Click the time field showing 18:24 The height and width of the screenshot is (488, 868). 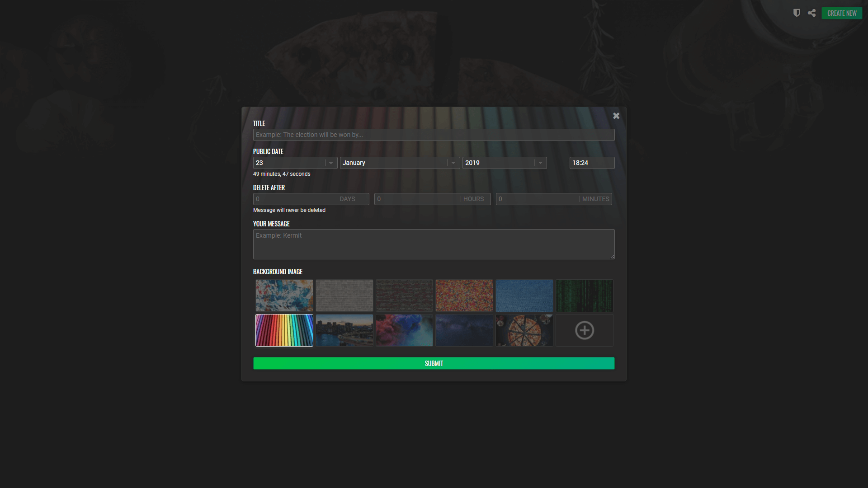[592, 163]
